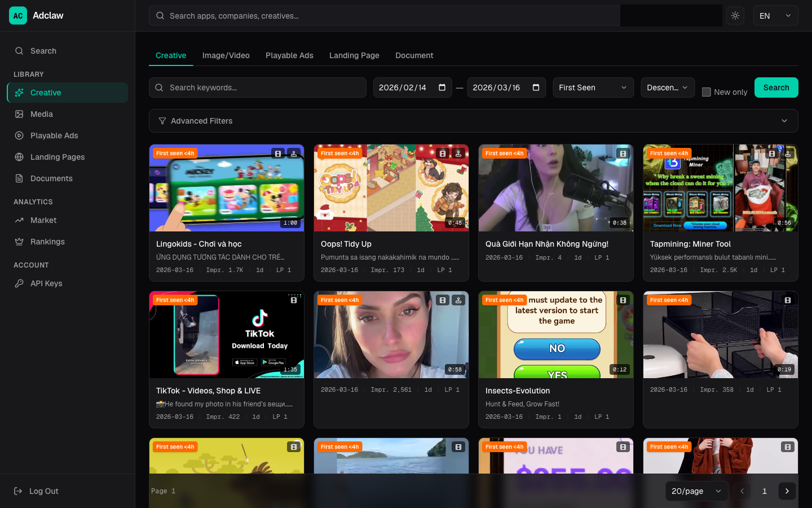Click the calendar icon in start date field

click(442, 87)
